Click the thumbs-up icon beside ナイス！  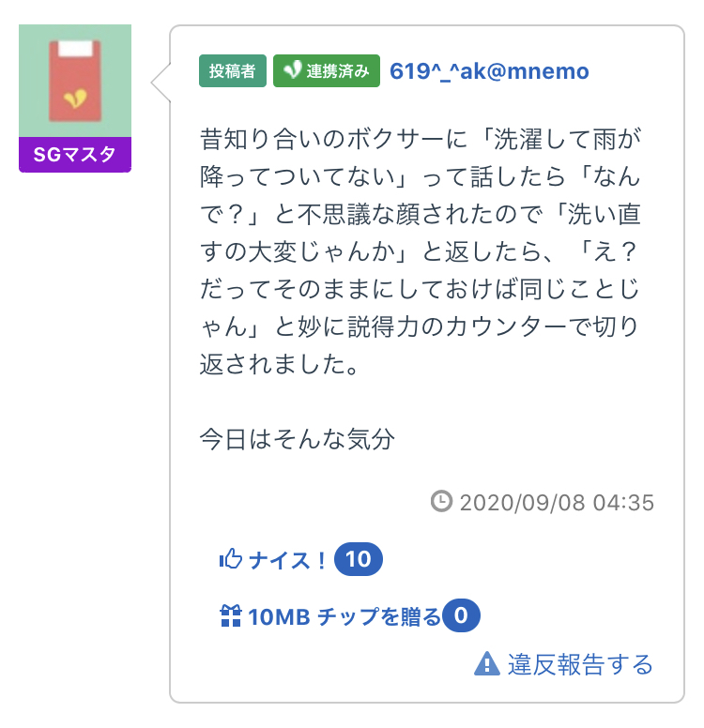pyautogui.click(x=230, y=560)
